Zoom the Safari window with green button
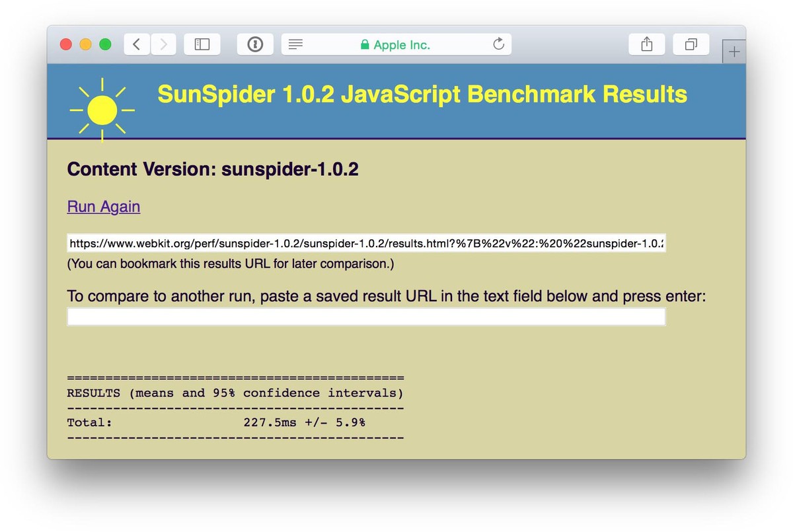 click(x=104, y=44)
